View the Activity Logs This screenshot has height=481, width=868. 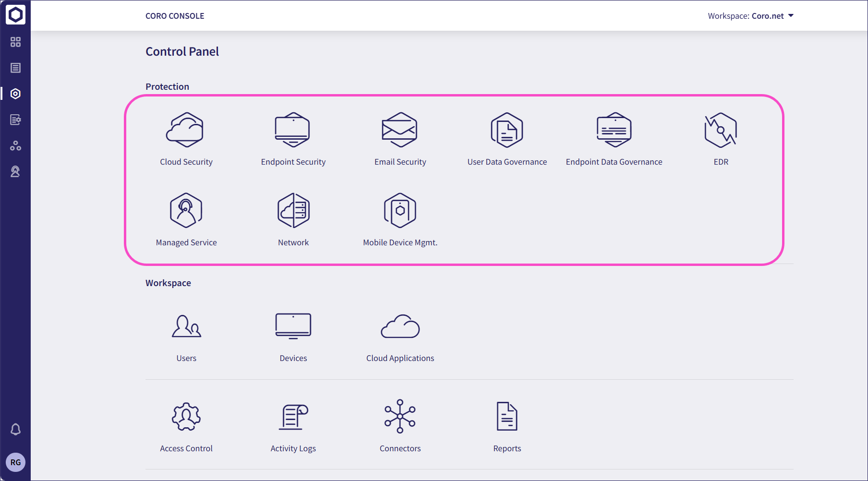(x=293, y=417)
